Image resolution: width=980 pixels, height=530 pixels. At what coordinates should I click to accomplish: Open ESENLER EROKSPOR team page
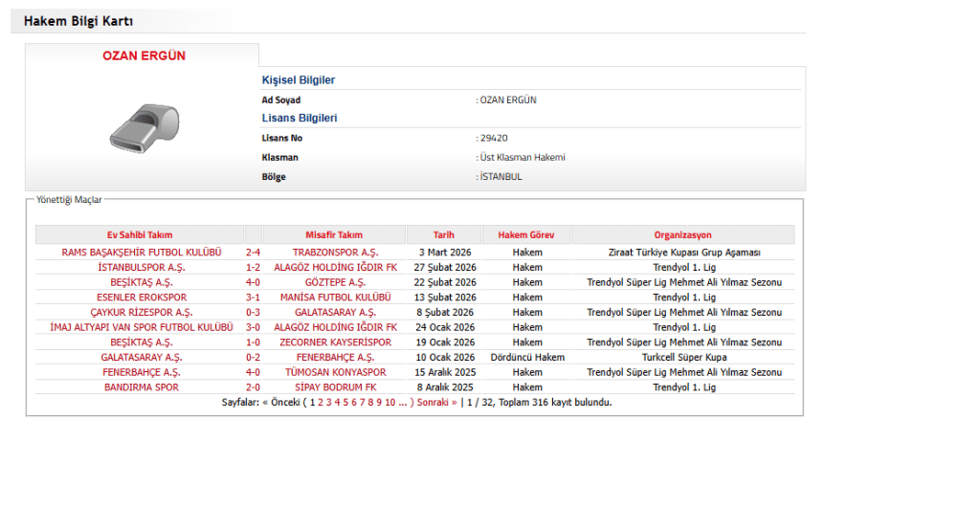click(141, 298)
